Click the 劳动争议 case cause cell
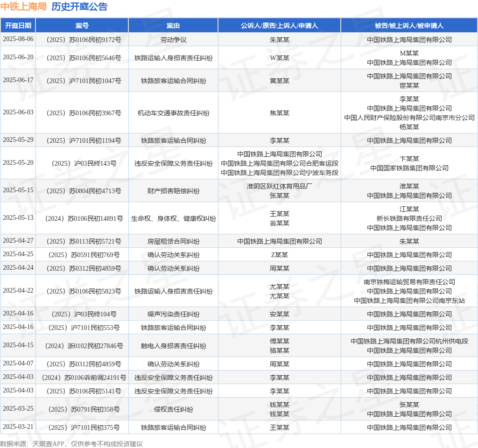The height and width of the screenshot is (448, 478). (x=174, y=40)
